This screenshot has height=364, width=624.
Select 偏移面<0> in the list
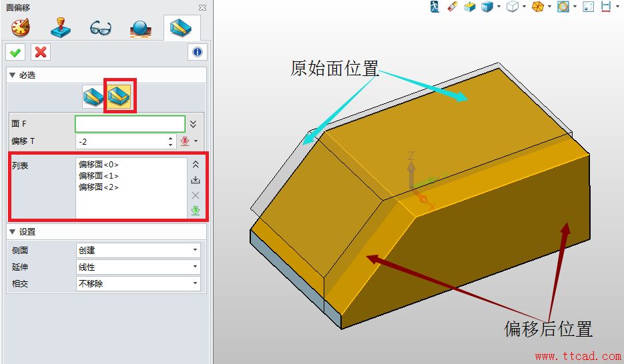99,165
